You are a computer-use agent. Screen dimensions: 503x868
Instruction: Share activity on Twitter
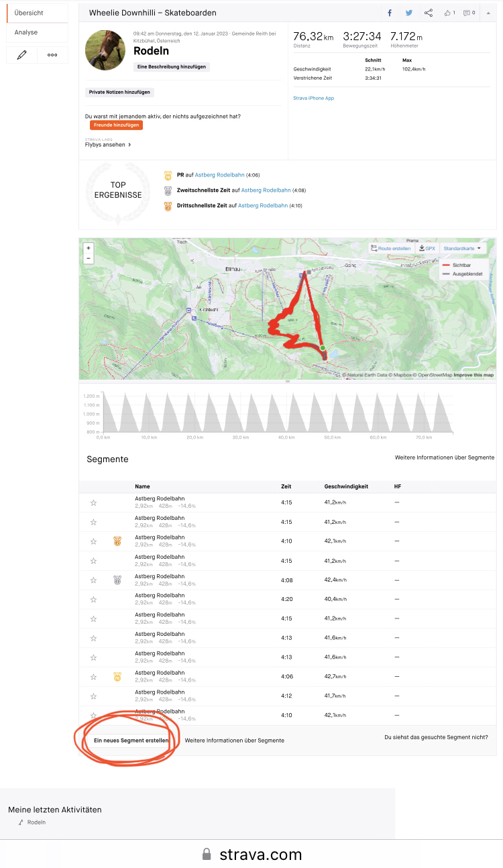click(408, 13)
